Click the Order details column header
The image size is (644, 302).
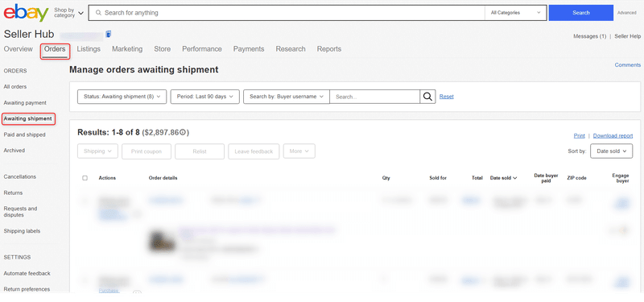(x=163, y=178)
